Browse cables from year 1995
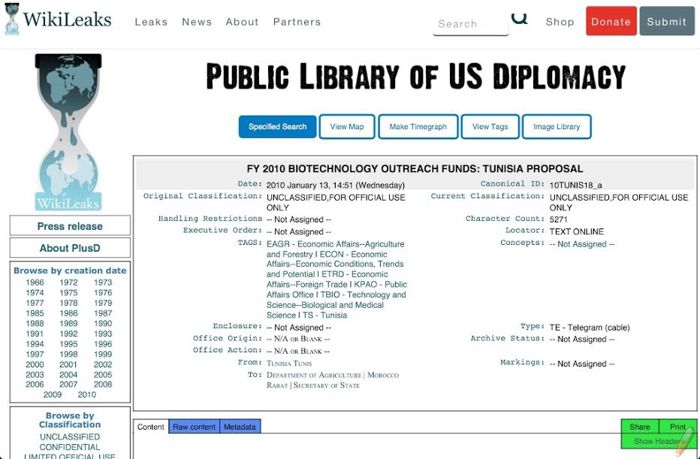The width and height of the screenshot is (700, 459). tap(68, 344)
